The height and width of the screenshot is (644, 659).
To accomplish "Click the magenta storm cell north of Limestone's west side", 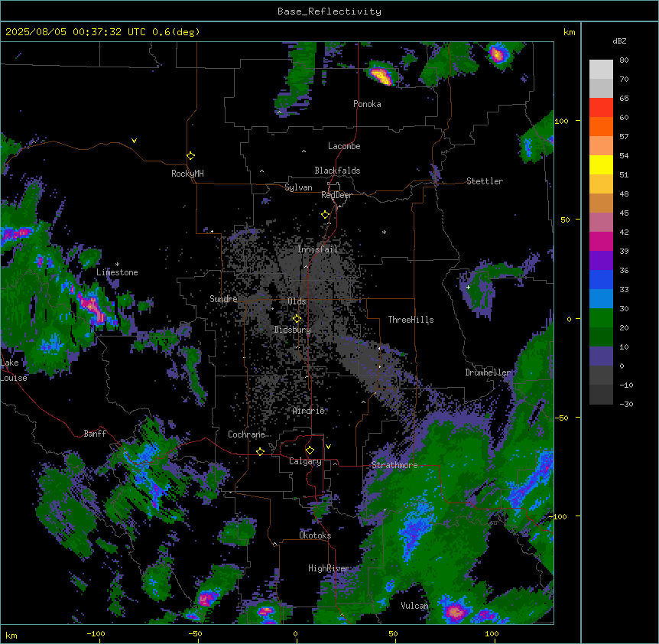I will (17, 234).
